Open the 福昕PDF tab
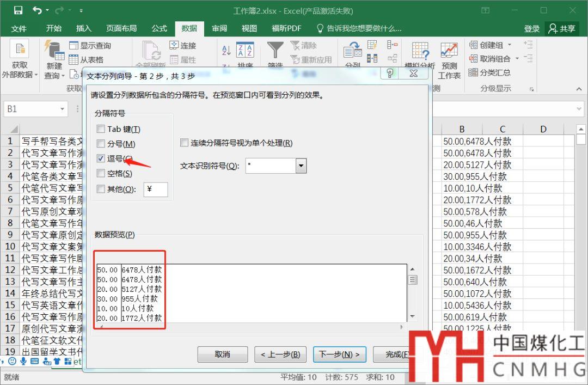Image resolution: width=588 pixels, height=385 pixels. [286, 28]
